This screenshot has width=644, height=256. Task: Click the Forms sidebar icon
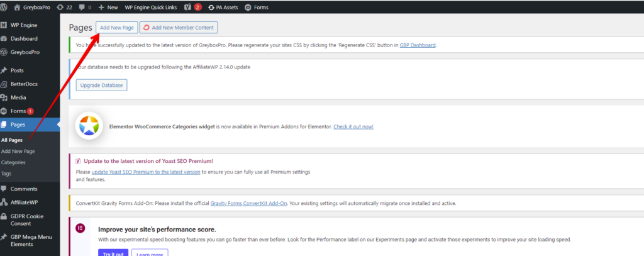coord(4,111)
